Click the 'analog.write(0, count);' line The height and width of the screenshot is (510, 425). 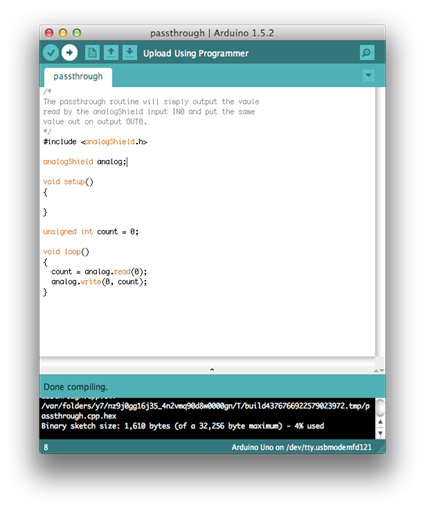point(99,282)
